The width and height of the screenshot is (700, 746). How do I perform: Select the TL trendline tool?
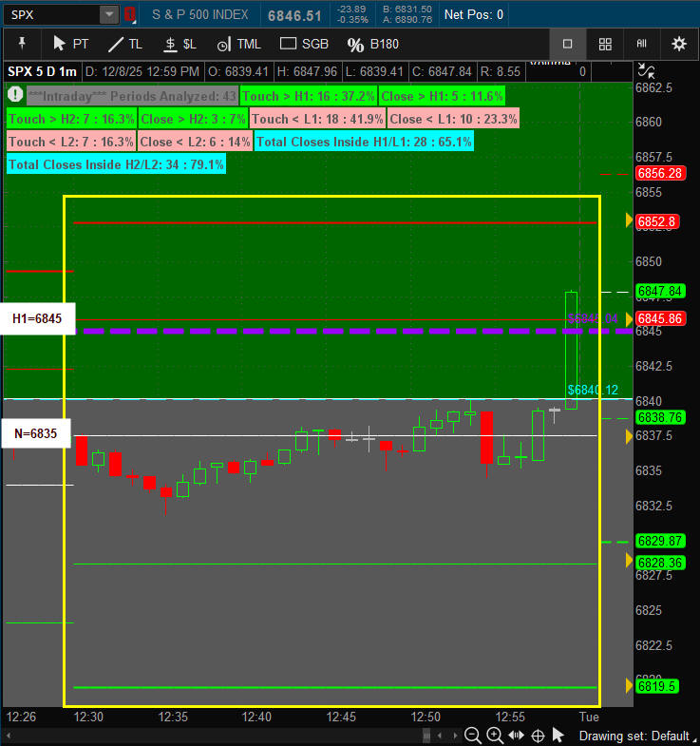pos(124,44)
